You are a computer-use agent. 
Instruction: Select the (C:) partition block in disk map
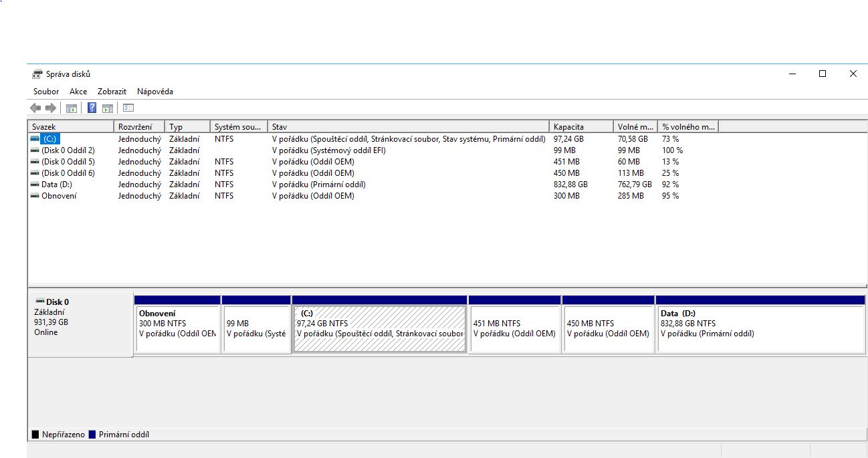379,328
